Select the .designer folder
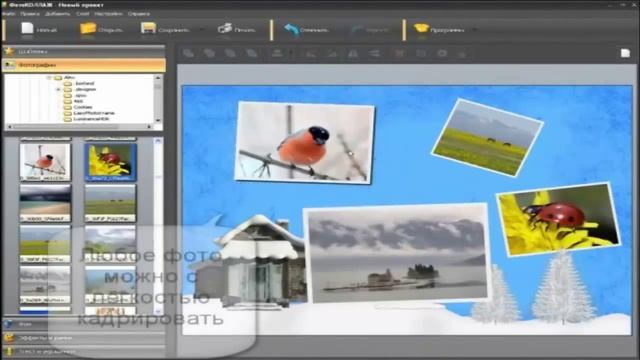Screen dimensions: 640x360 [x=85, y=89]
